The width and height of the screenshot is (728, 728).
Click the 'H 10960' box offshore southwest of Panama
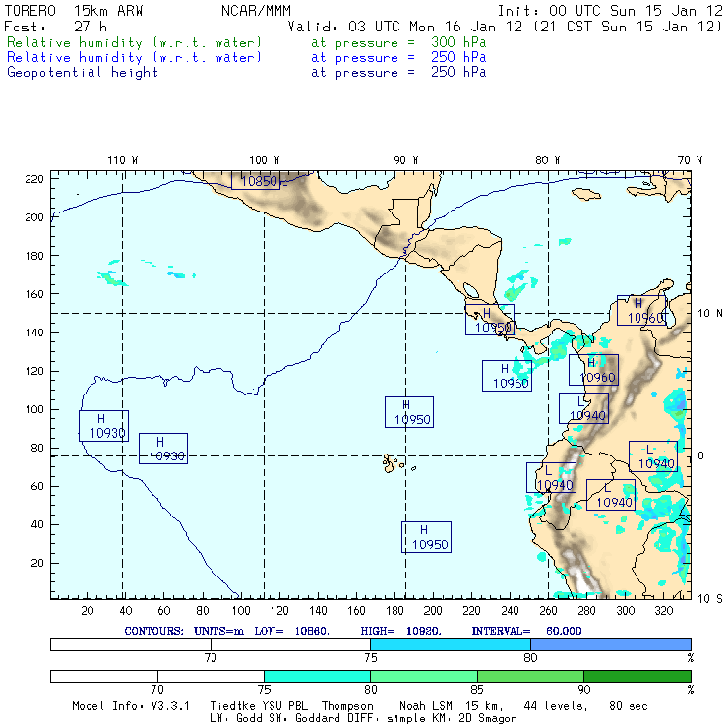[x=507, y=376]
